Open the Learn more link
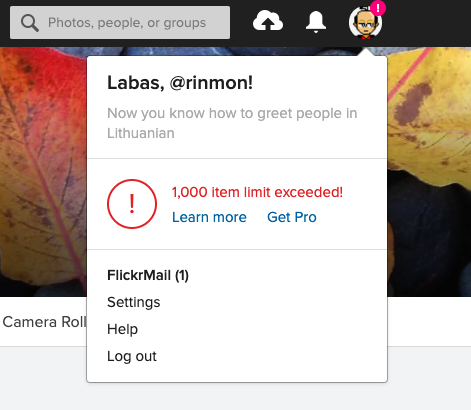This screenshot has width=471, height=410. click(209, 217)
